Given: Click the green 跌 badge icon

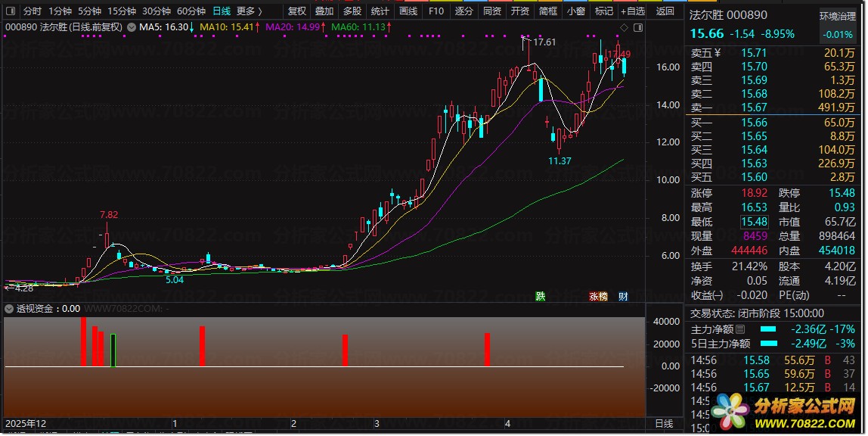Looking at the screenshot, I should (x=541, y=297).
